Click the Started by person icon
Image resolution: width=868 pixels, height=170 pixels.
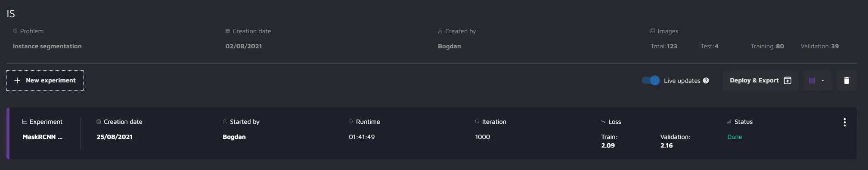tap(225, 122)
